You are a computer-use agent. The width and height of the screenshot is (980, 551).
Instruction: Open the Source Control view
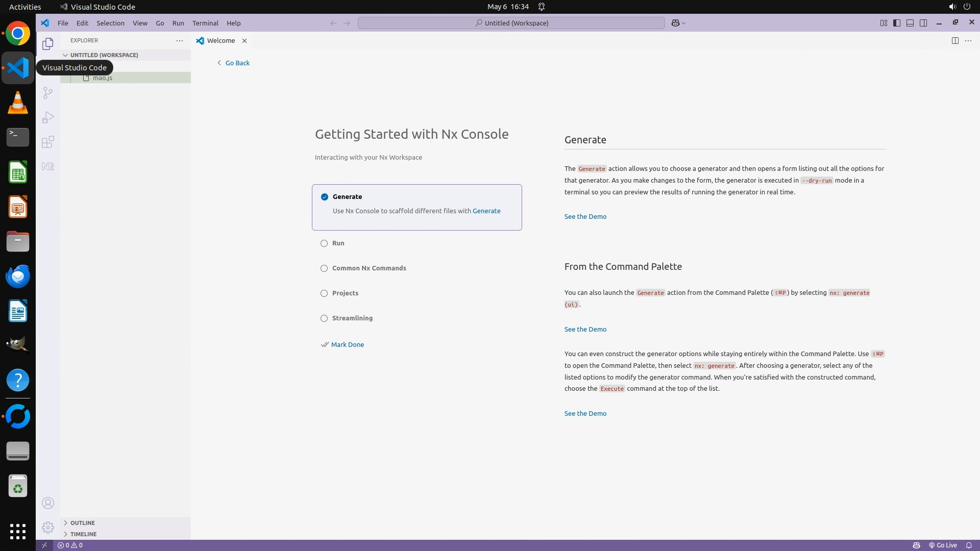(x=47, y=92)
